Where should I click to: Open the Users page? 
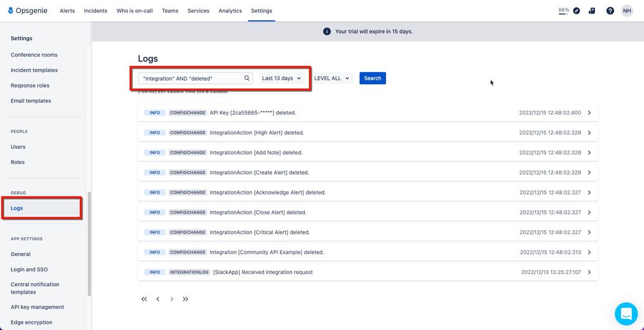18,146
